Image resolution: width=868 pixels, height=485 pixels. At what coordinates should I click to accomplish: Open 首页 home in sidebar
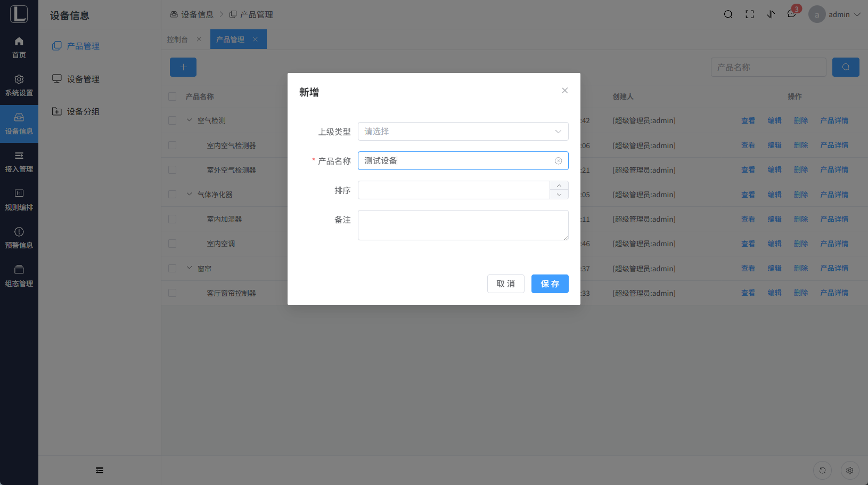pos(19,47)
